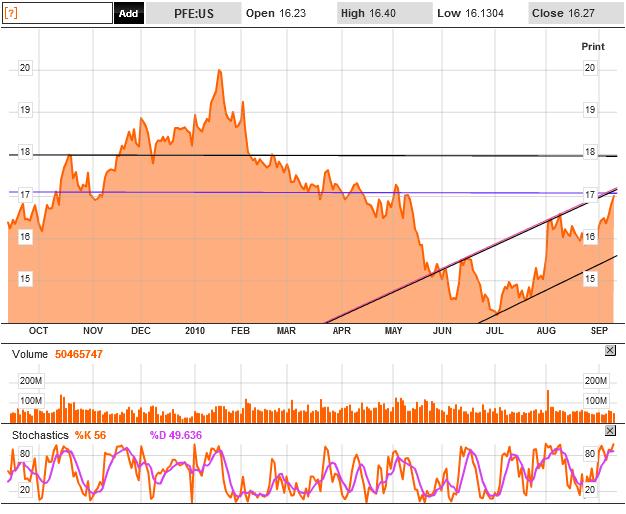Click the January 2010 price peak near 20
626x514 pixels.
pyautogui.click(x=219, y=71)
